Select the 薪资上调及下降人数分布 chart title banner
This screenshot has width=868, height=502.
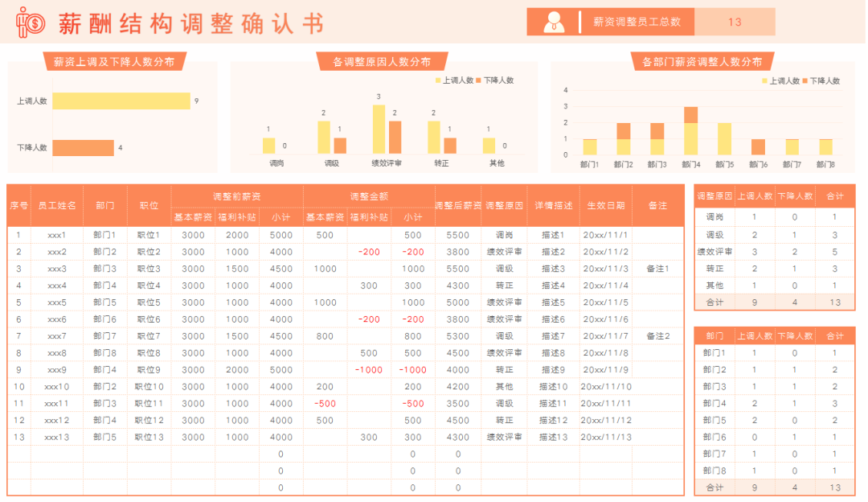tap(113, 62)
